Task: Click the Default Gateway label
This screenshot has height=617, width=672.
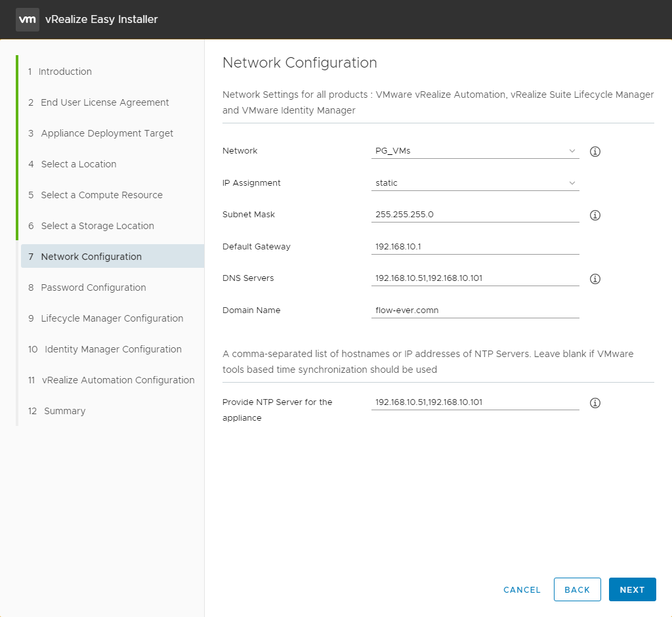Action: 257,247
